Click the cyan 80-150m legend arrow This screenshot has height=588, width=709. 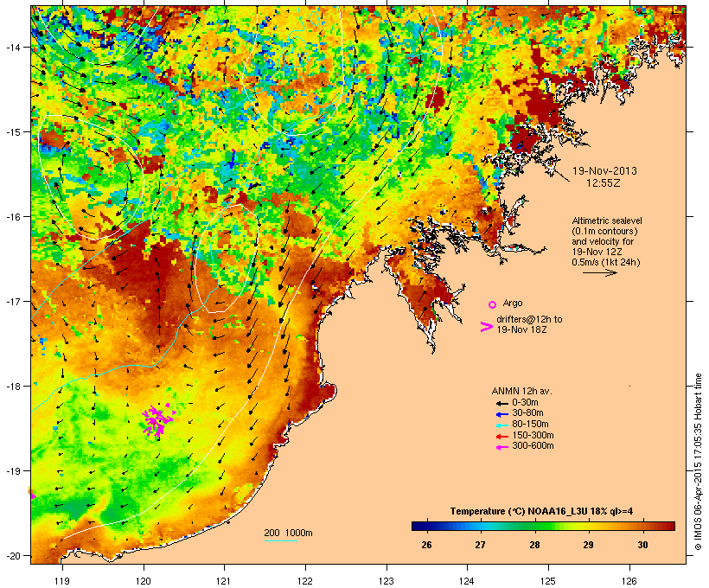tap(501, 425)
